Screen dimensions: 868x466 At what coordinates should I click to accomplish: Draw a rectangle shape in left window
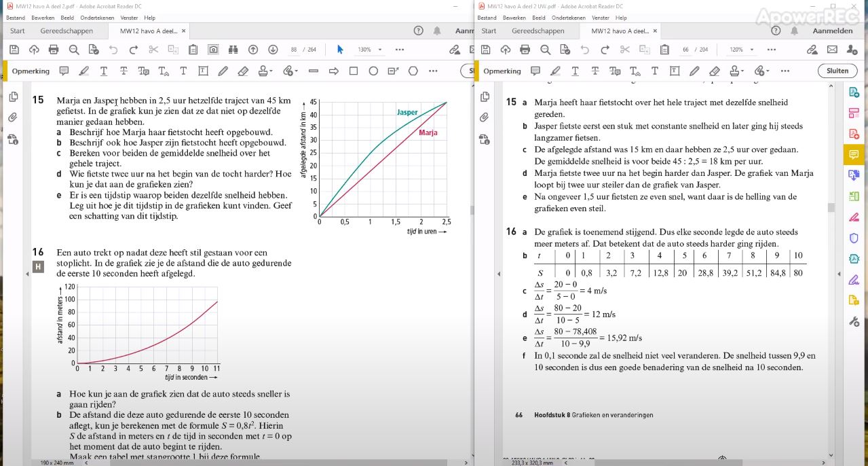pos(354,71)
